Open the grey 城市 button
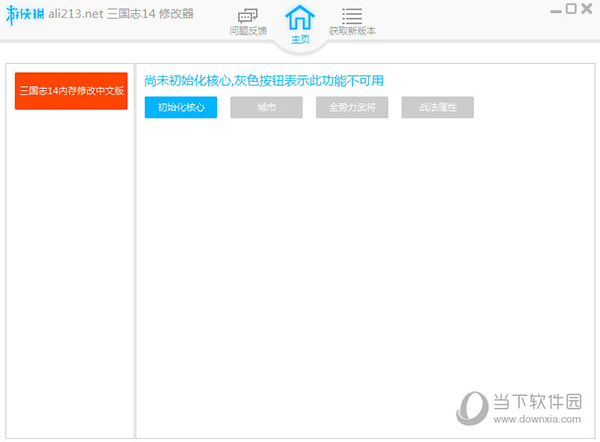This screenshot has width=600, height=442. 266,107
